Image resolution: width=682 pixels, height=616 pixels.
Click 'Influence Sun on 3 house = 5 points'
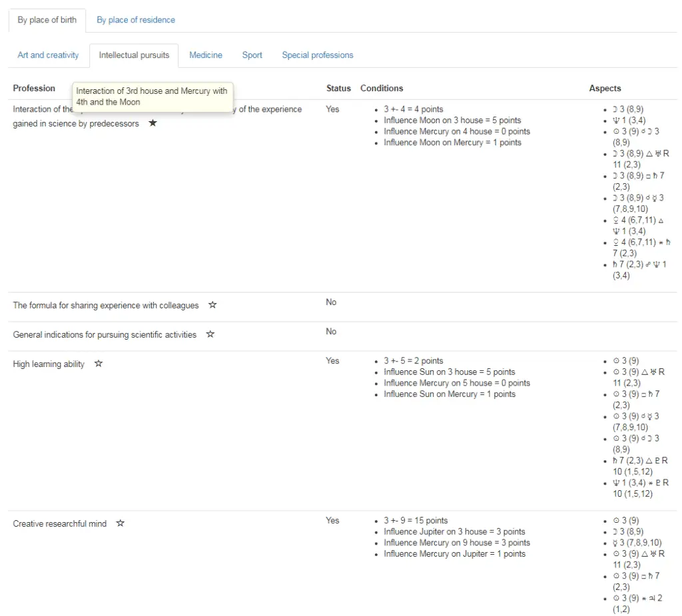pyautogui.click(x=450, y=372)
